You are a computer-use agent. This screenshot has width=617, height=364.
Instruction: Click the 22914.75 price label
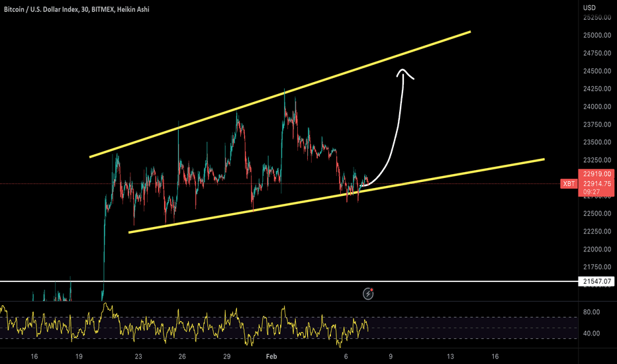[597, 183]
